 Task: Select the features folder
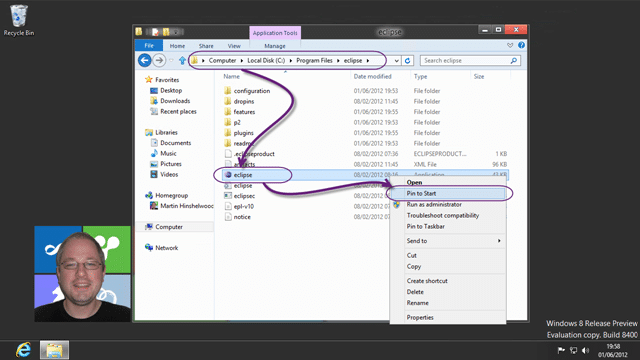coord(244,112)
